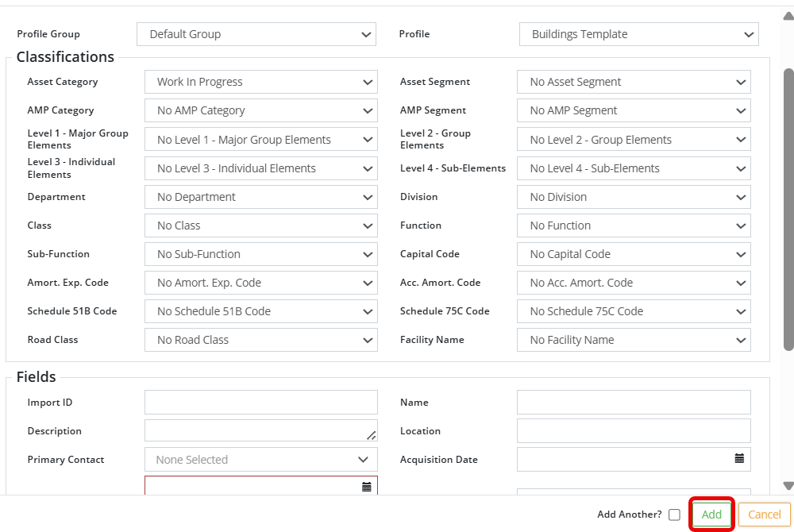Viewport: 794px width, 532px height.
Task: Click calendar icon in the red-bordered date field
Action: [x=366, y=486]
